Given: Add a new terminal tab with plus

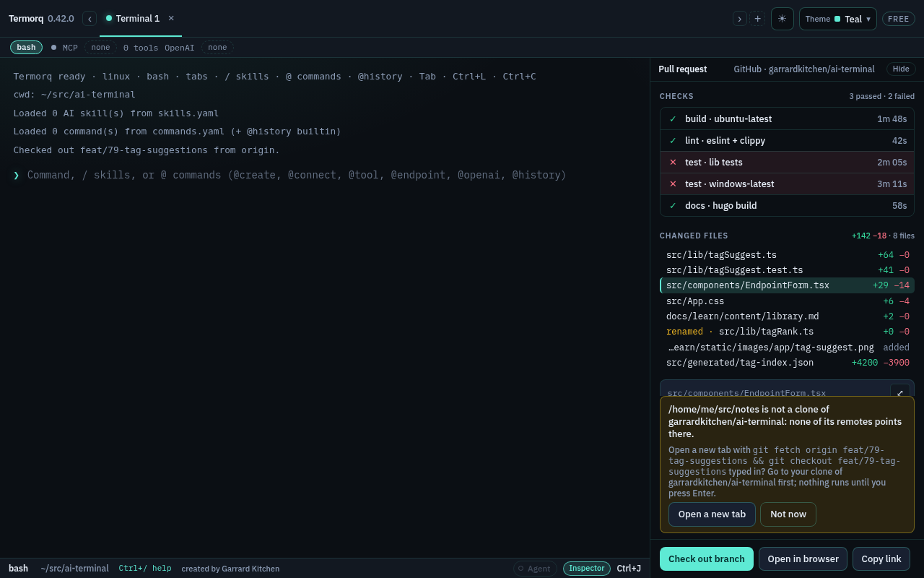Looking at the screenshot, I should click(757, 19).
